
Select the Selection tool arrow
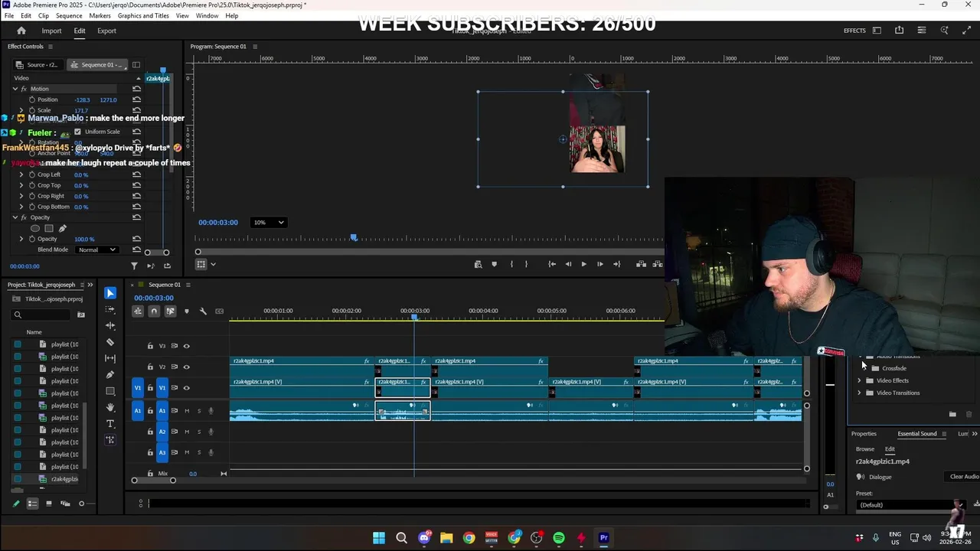point(110,293)
